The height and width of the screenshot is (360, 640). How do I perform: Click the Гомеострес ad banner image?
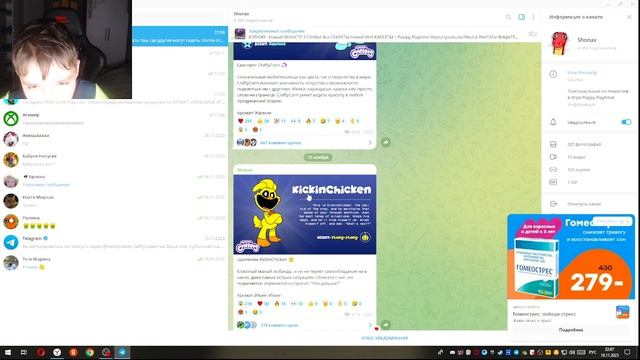(x=571, y=256)
